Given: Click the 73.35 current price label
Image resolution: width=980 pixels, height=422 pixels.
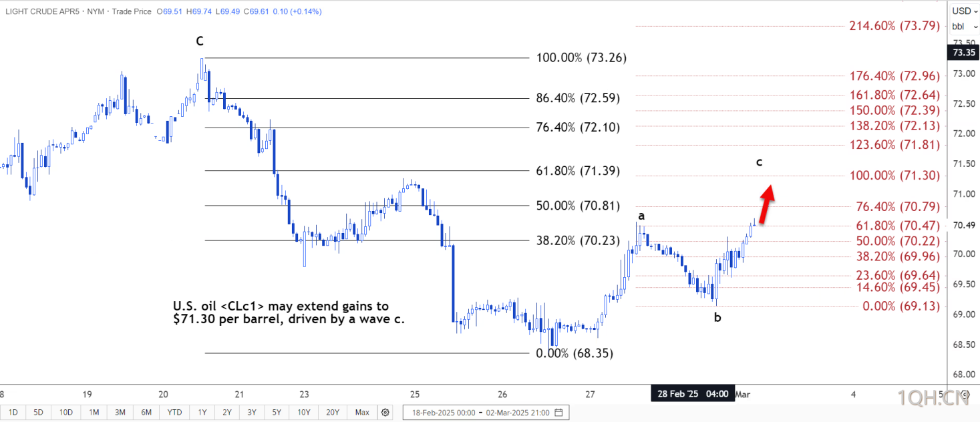Looking at the screenshot, I should click(x=963, y=53).
